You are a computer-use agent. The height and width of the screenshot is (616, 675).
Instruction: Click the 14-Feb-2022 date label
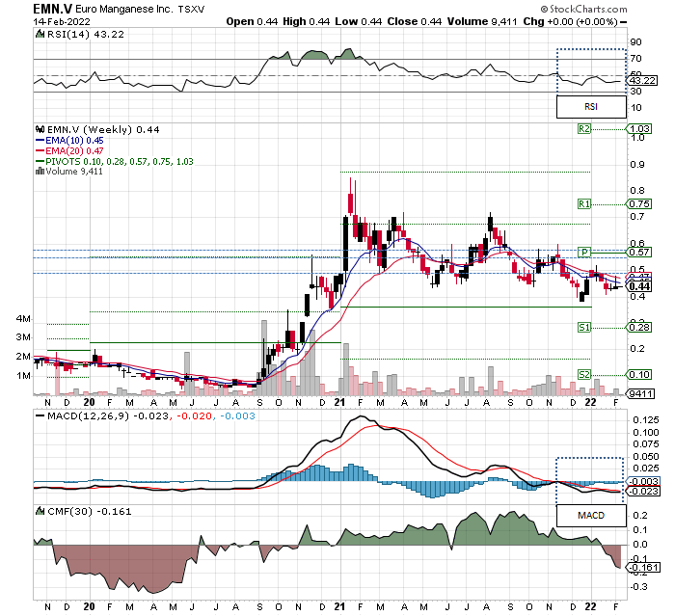click(62, 21)
